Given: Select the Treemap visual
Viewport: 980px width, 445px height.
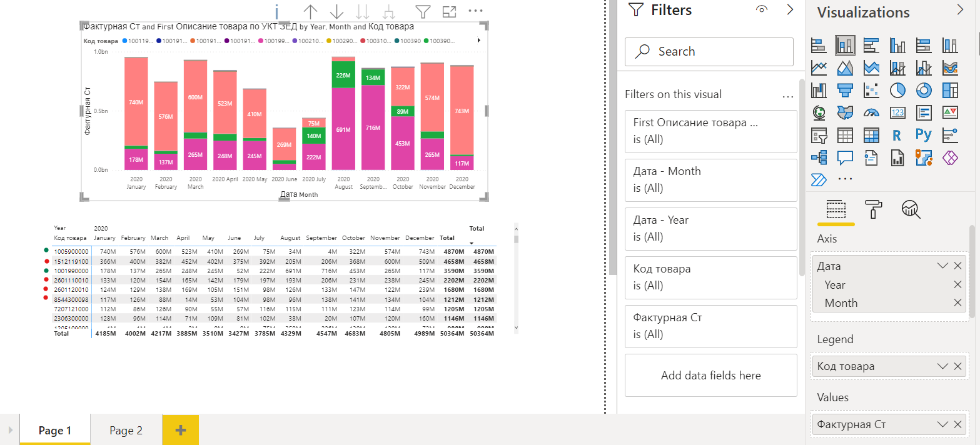Looking at the screenshot, I should pos(950,90).
